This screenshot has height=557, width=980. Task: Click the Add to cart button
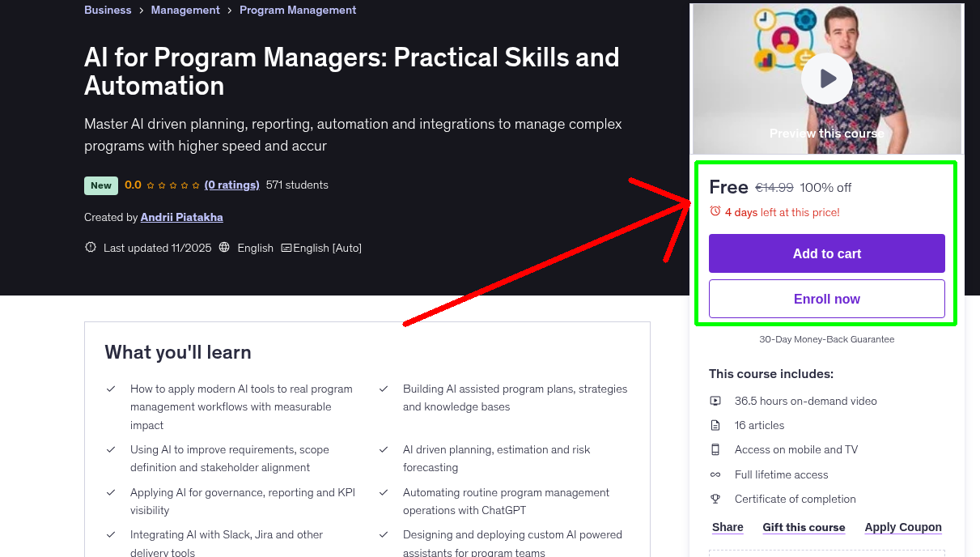(x=826, y=253)
